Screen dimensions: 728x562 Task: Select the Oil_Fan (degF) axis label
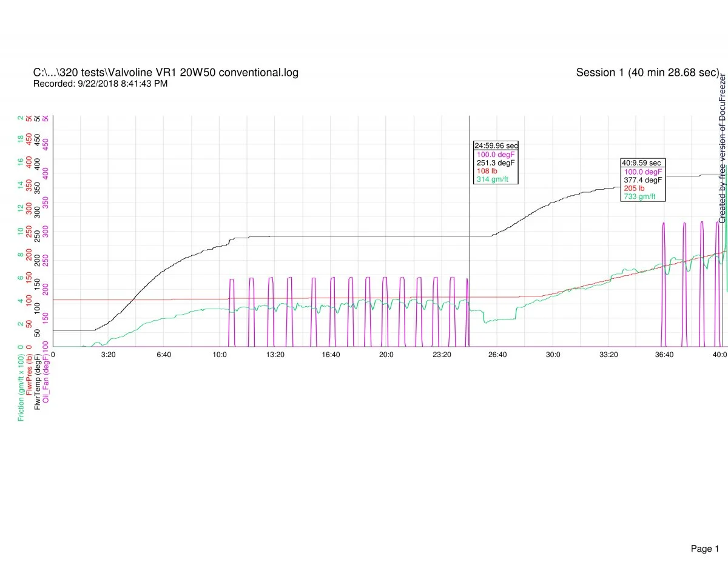[x=46, y=381]
